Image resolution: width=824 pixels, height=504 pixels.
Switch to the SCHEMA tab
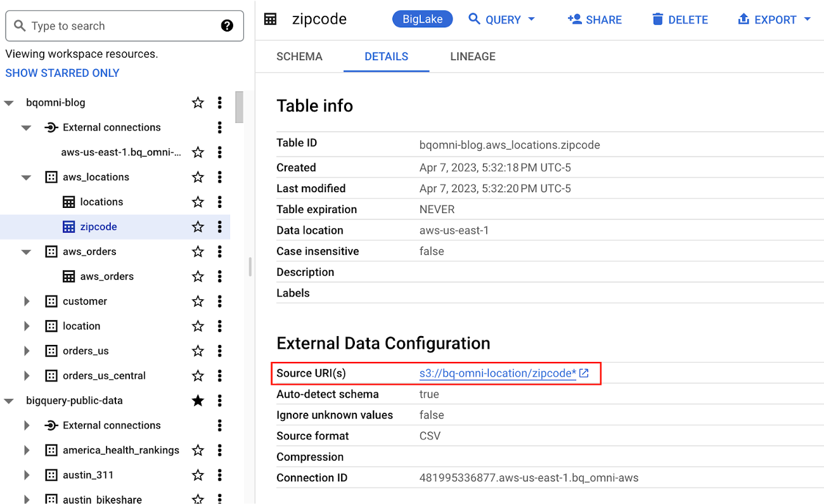tap(299, 56)
